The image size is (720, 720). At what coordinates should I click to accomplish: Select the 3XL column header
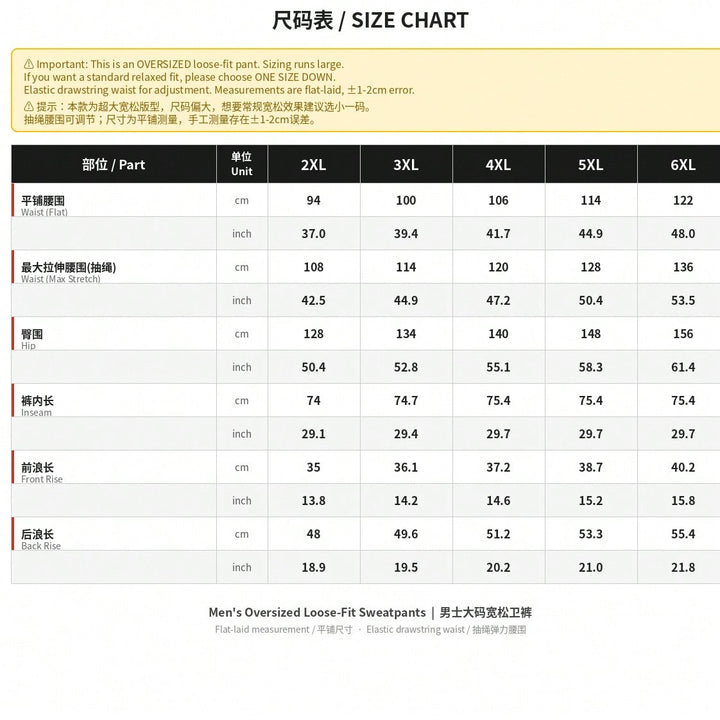coord(406,164)
